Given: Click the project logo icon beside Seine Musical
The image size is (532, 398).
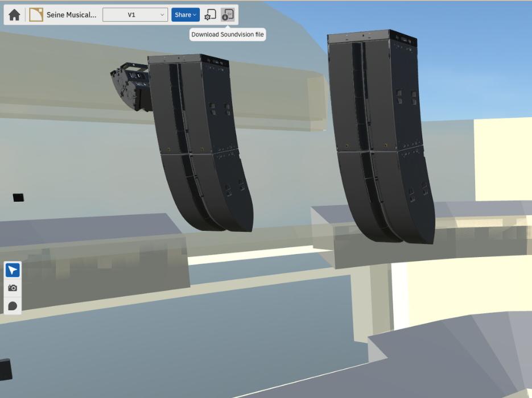Looking at the screenshot, I should click(x=36, y=15).
